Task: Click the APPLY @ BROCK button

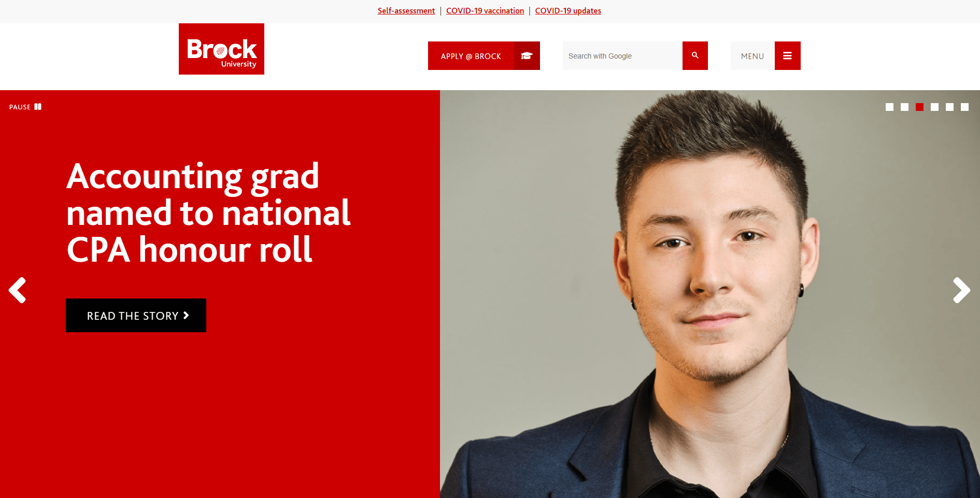Action: [x=471, y=55]
